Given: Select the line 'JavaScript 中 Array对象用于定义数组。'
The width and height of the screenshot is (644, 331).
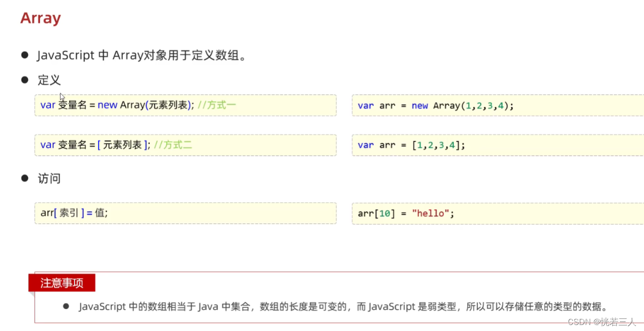Looking at the screenshot, I should click(142, 56).
